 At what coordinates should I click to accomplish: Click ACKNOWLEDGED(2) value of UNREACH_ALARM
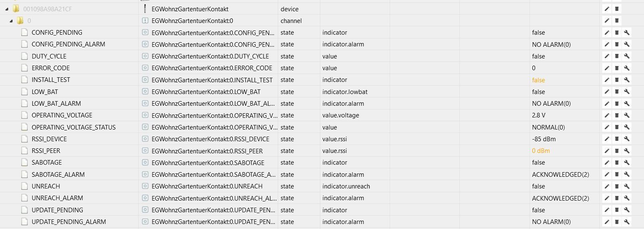pos(560,198)
